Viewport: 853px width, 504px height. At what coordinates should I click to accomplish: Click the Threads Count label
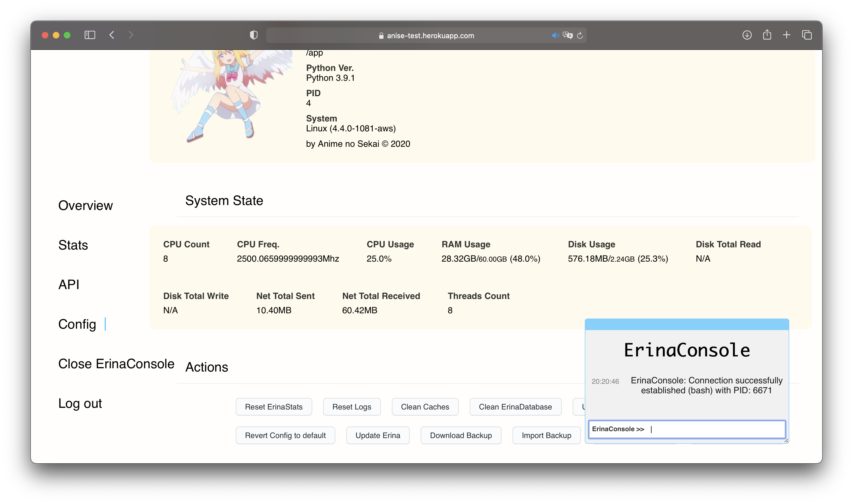coord(478,296)
